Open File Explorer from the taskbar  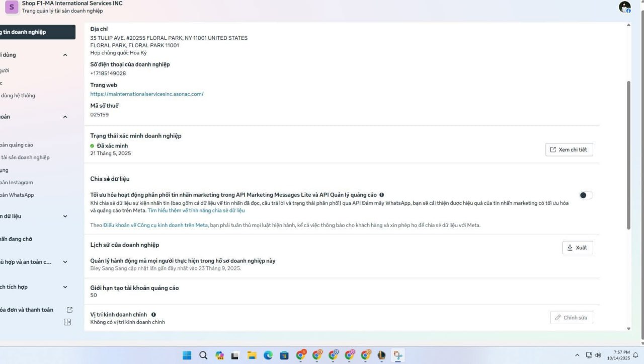click(x=252, y=355)
